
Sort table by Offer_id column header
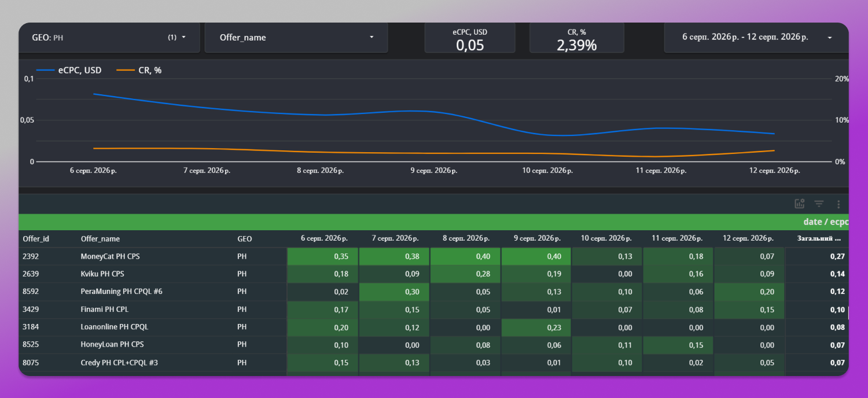(x=36, y=239)
